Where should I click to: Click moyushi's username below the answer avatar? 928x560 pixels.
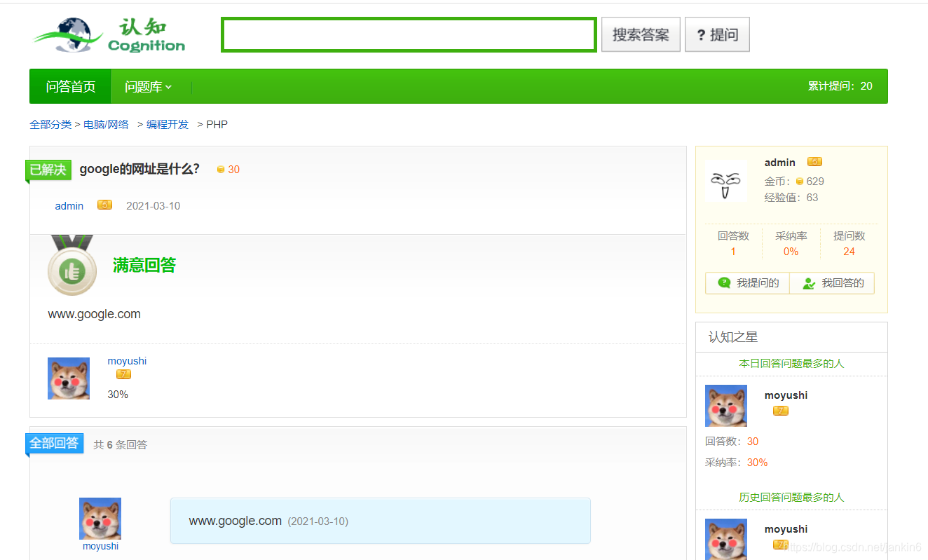coord(100,545)
